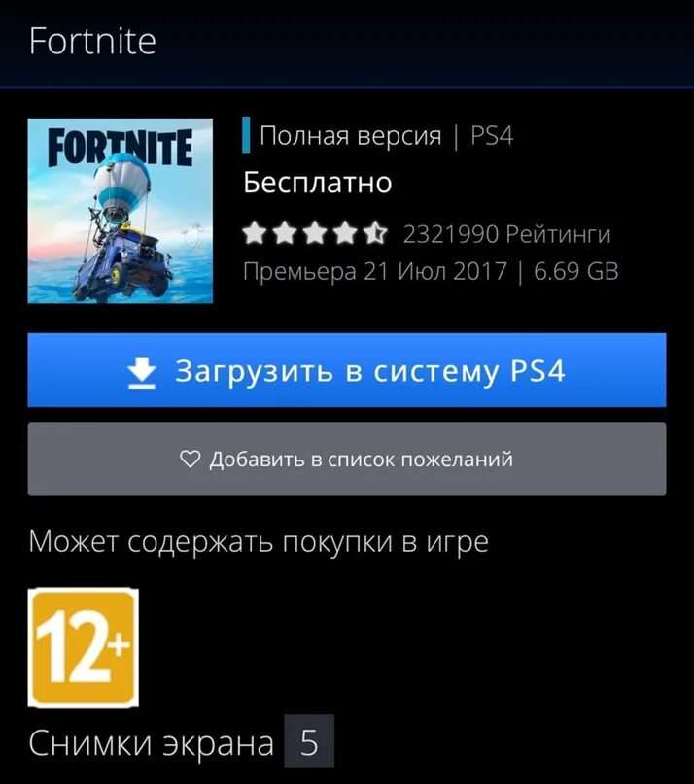Tap the PS4 platform label
Viewport: 694px width, 784px height.
[x=492, y=135]
